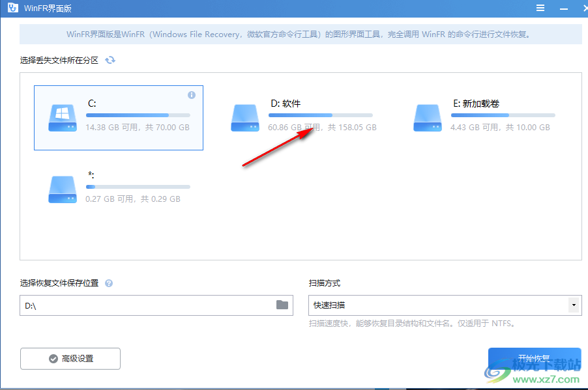Image resolution: width=588 pixels, height=390 pixels.
Task: Click the scan method dropdown arrow
Action: click(x=573, y=305)
